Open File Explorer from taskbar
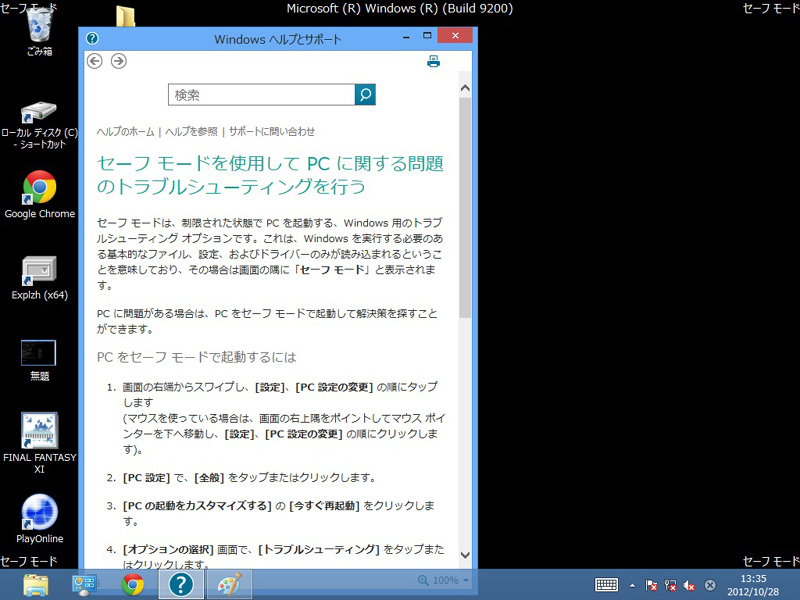The height and width of the screenshot is (600, 800). pos(36,585)
